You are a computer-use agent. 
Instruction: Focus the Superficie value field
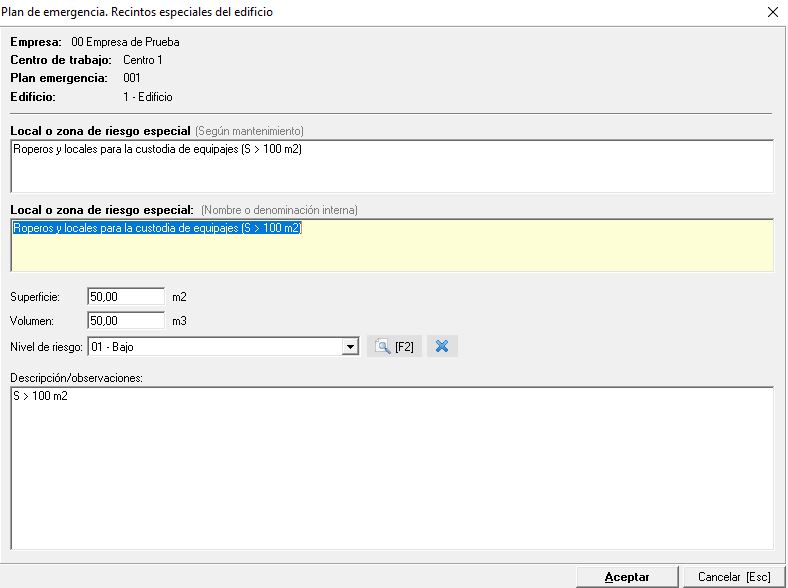click(125, 297)
